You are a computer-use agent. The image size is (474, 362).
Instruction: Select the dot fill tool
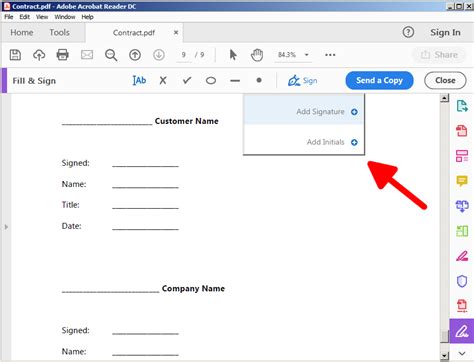click(x=259, y=80)
